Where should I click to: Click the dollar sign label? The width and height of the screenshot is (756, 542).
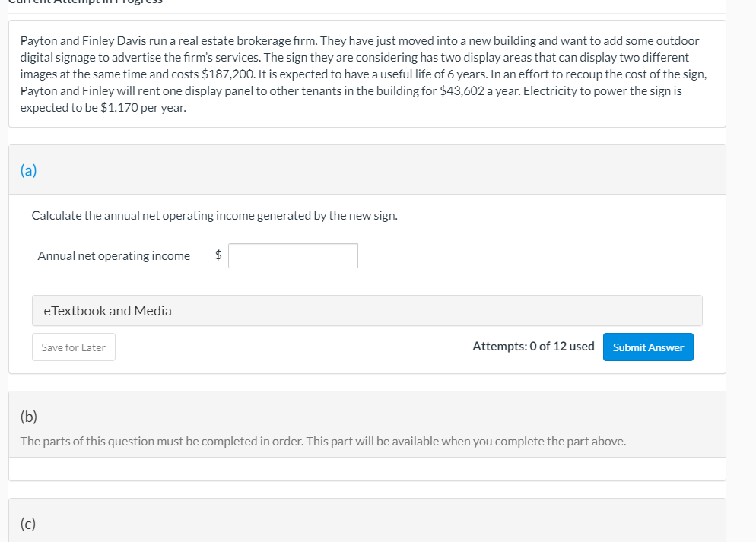(218, 255)
